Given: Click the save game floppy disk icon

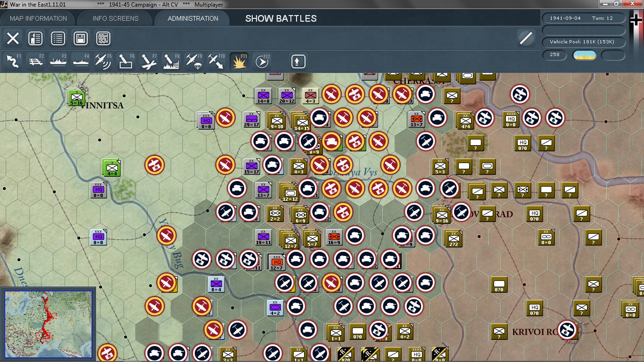Looking at the screenshot, I should click(x=81, y=38).
